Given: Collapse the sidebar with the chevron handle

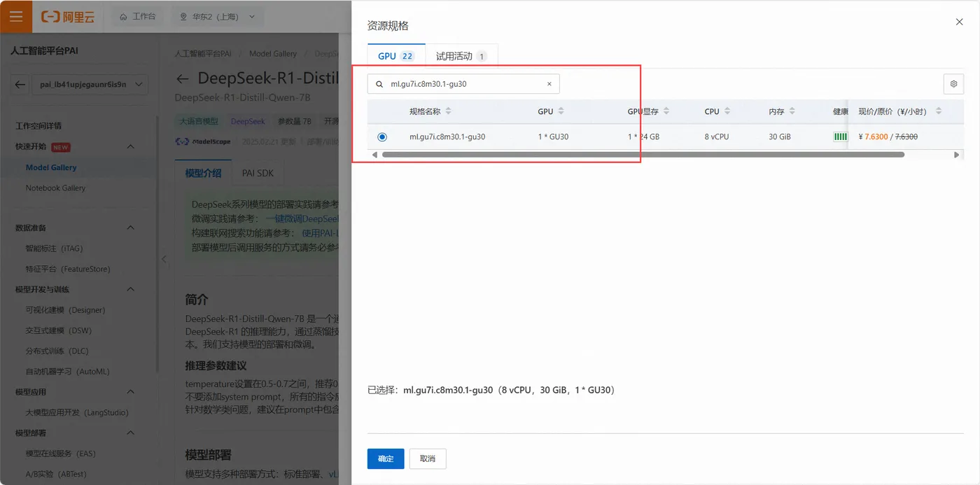Looking at the screenshot, I should [164, 259].
